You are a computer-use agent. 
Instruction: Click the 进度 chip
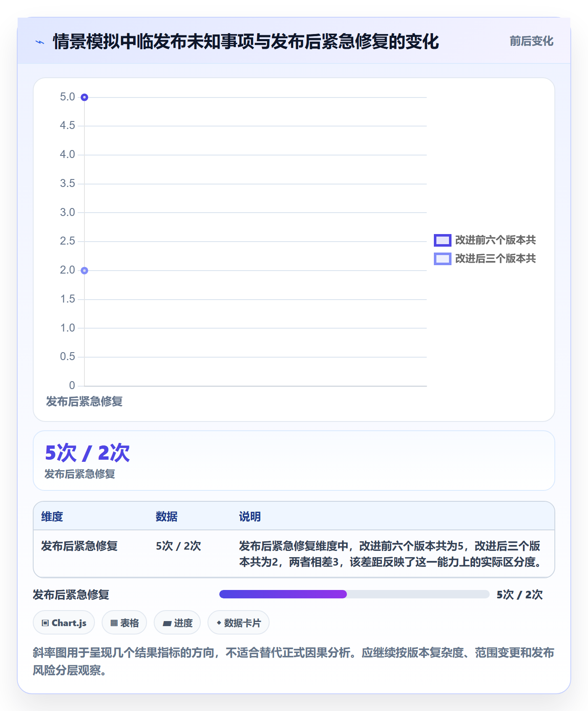coord(177,623)
